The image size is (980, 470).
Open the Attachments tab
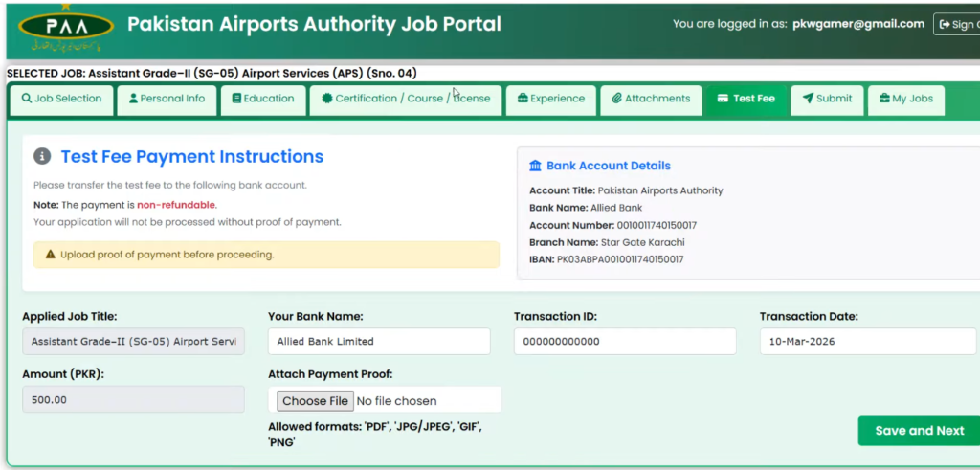(x=651, y=99)
